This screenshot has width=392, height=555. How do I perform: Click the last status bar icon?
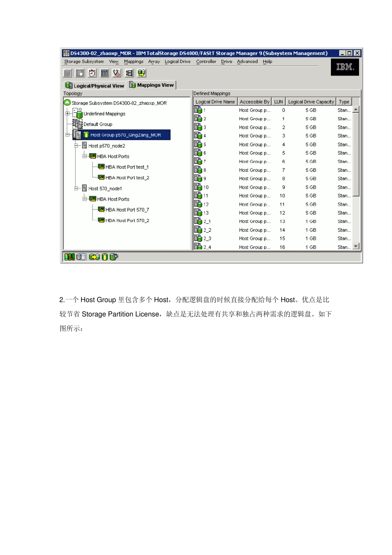point(114,257)
